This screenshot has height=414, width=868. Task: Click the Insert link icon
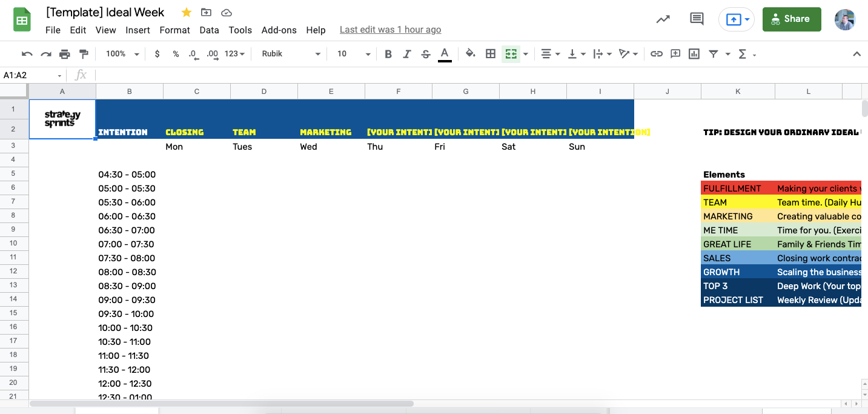pos(657,54)
